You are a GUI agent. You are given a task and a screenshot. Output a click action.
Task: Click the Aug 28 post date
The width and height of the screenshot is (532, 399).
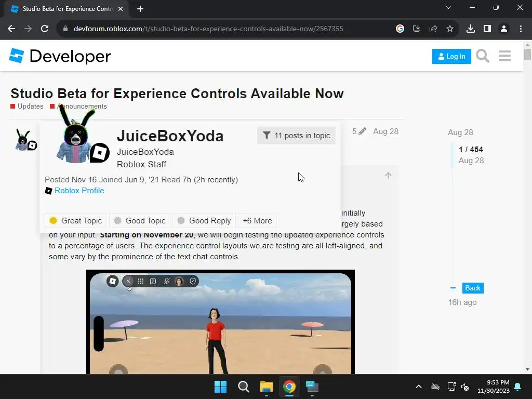point(386,131)
